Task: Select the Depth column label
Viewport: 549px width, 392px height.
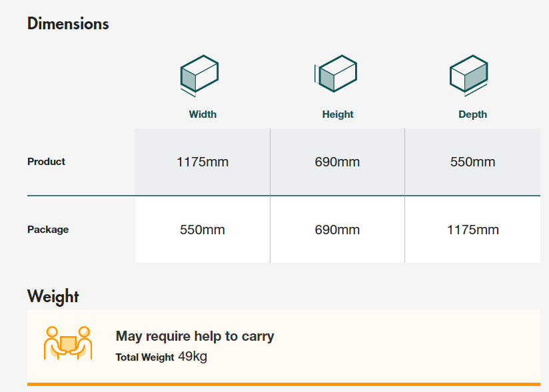Action: click(x=472, y=114)
